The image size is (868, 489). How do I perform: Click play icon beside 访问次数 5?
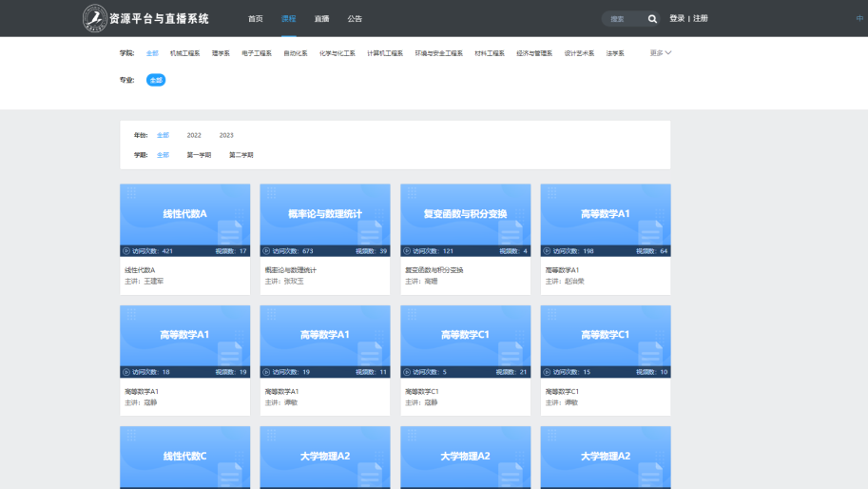click(x=407, y=372)
